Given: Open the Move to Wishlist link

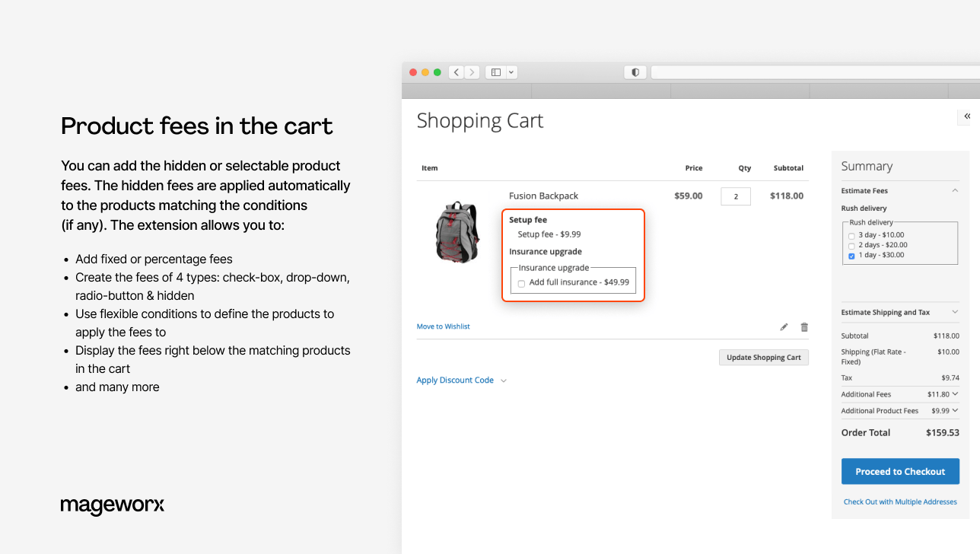Looking at the screenshot, I should tap(443, 326).
